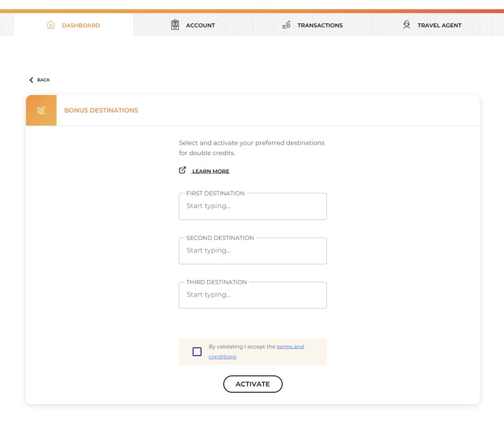Tick the terms and conditions checkbox
The image size is (504, 426).
[197, 352]
